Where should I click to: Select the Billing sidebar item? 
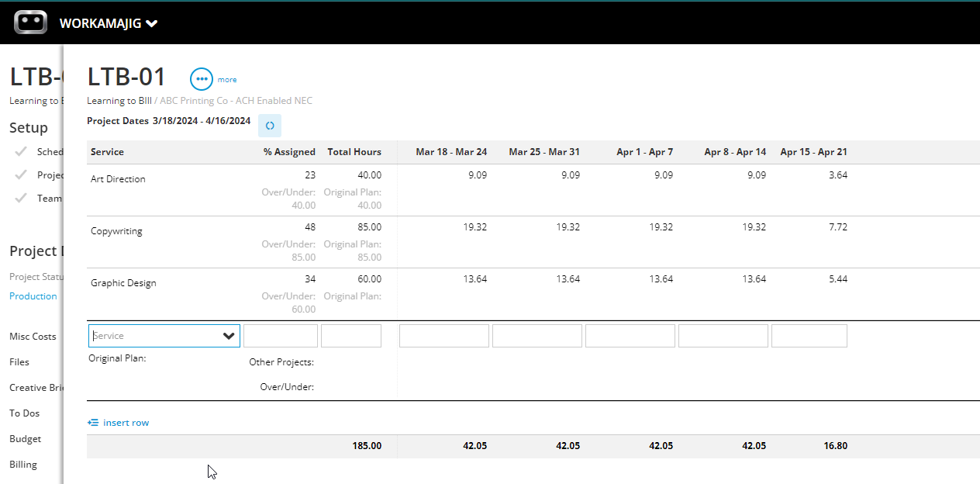(x=23, y=465)
